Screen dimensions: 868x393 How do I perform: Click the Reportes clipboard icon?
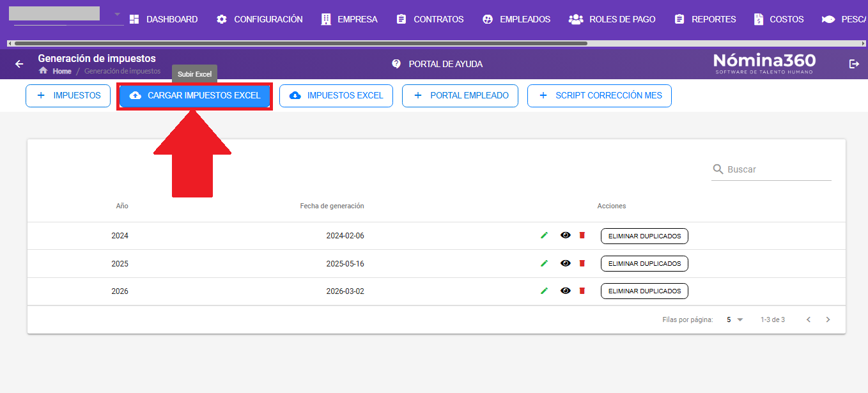(679, 19)
